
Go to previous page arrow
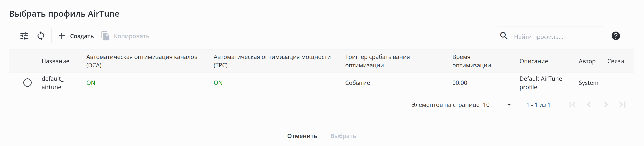click(589, 105)
